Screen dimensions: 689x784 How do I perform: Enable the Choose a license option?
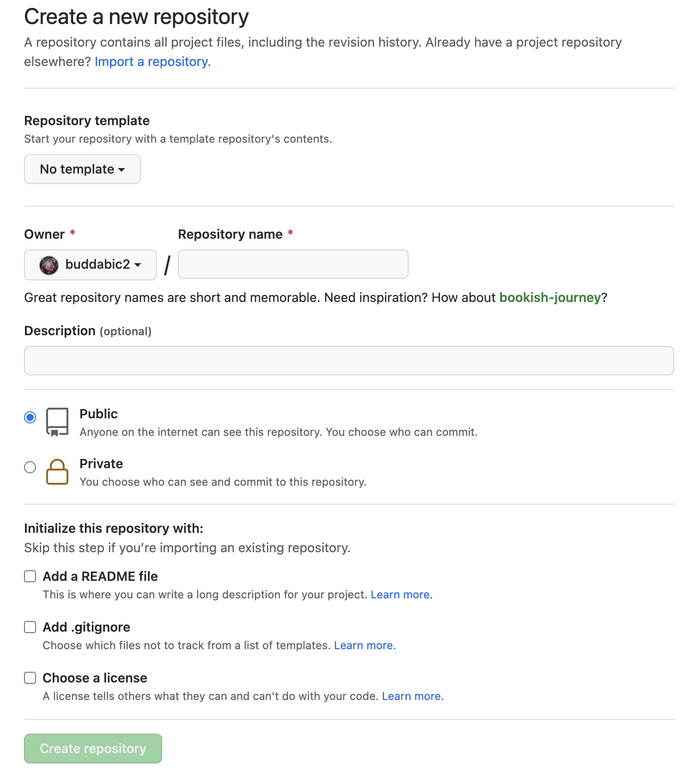(x=30, y=677)
